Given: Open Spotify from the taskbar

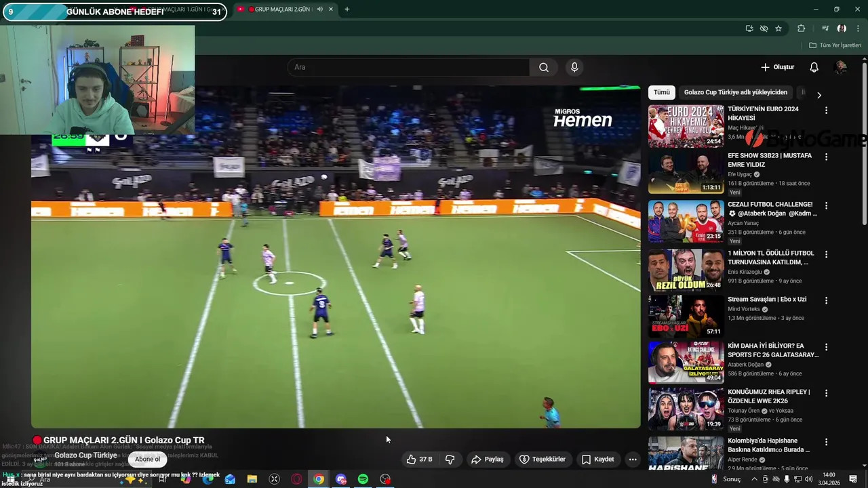Looking at the screenshot, I should click(363, 479).
